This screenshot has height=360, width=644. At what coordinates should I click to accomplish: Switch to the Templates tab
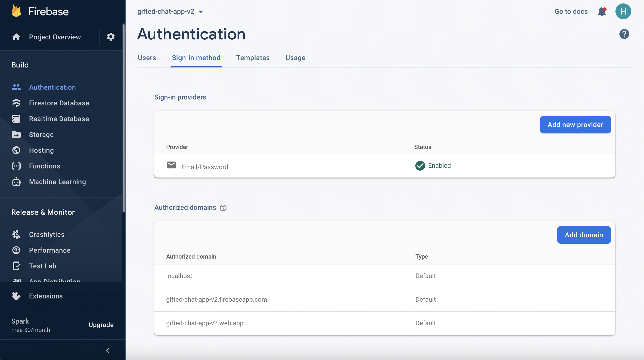[253, 57]
